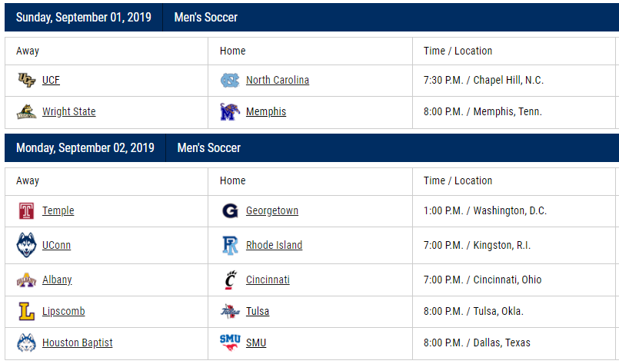
Task: Click the Cincinnati Bearcats C logo
Action: pyautogui.click(x=230, y=280)
